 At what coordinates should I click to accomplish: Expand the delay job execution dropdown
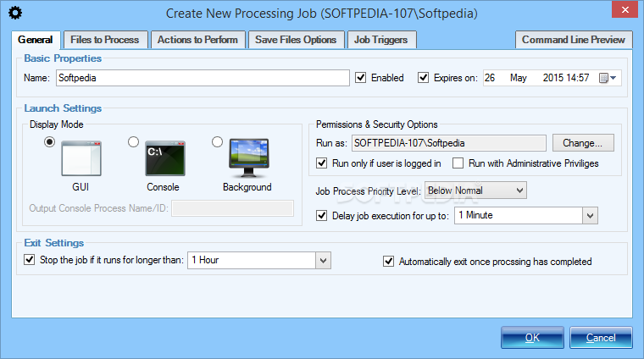click(x=591, y=216)
